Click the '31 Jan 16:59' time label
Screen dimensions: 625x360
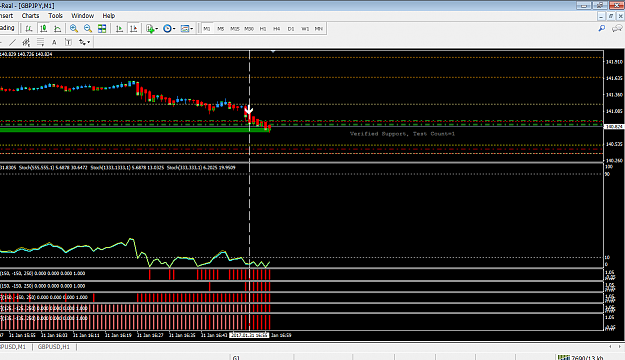click(x=281, y=335)
